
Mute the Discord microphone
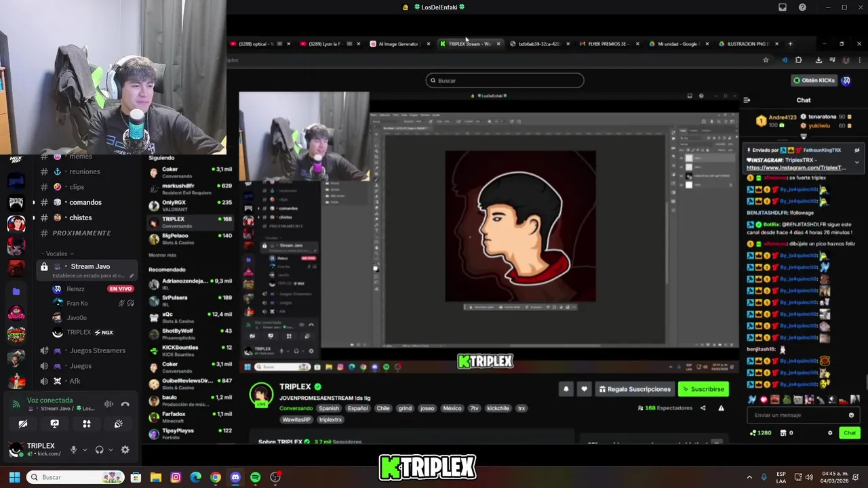tap(73, 449)
